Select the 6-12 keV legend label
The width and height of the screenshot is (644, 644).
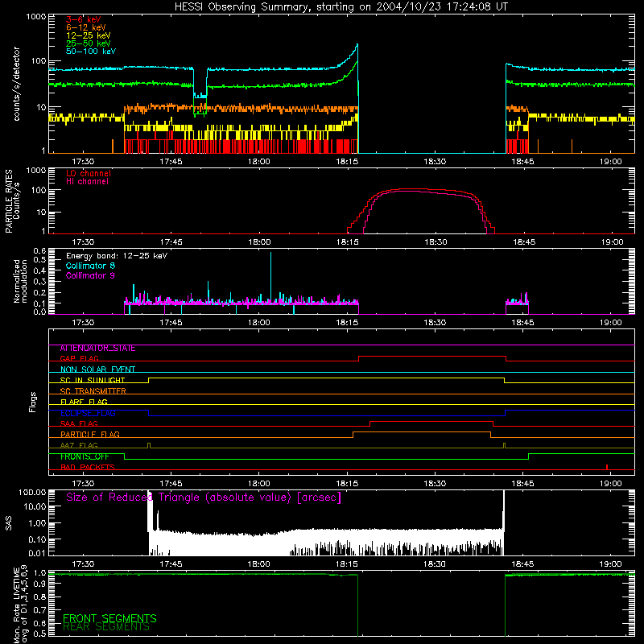(85, 27)
